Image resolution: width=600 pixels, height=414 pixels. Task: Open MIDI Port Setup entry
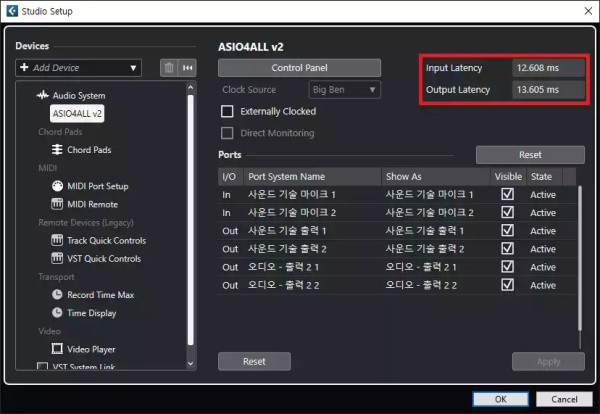click(x=98, y=186)
